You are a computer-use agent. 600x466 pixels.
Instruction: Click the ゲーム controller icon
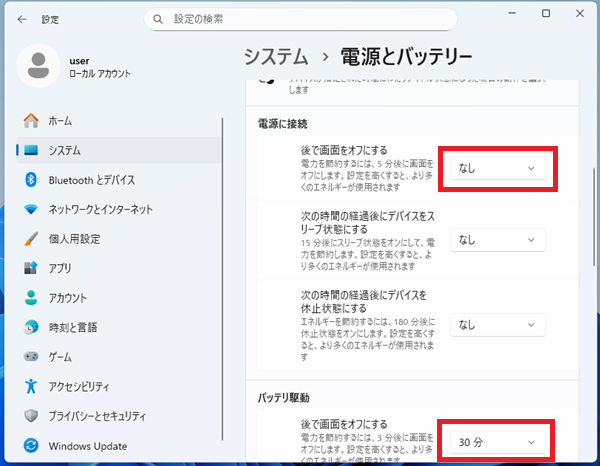click(x=31, y=357)
